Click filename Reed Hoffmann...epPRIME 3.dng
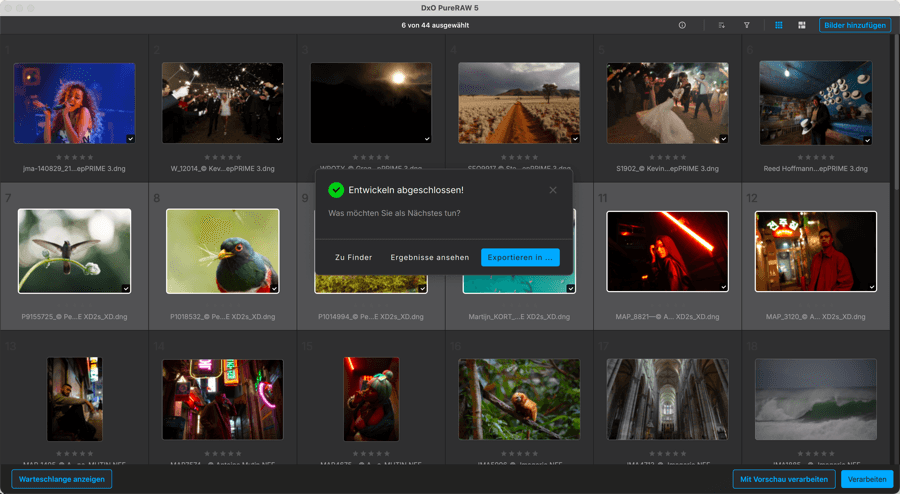This screenshot has height=494, width=900. click(x=816, y=169)
